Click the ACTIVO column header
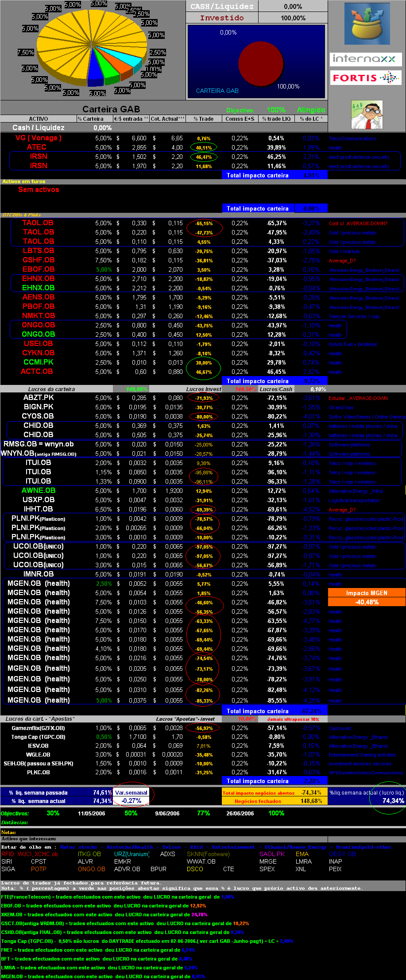 [x=39, y=119]
